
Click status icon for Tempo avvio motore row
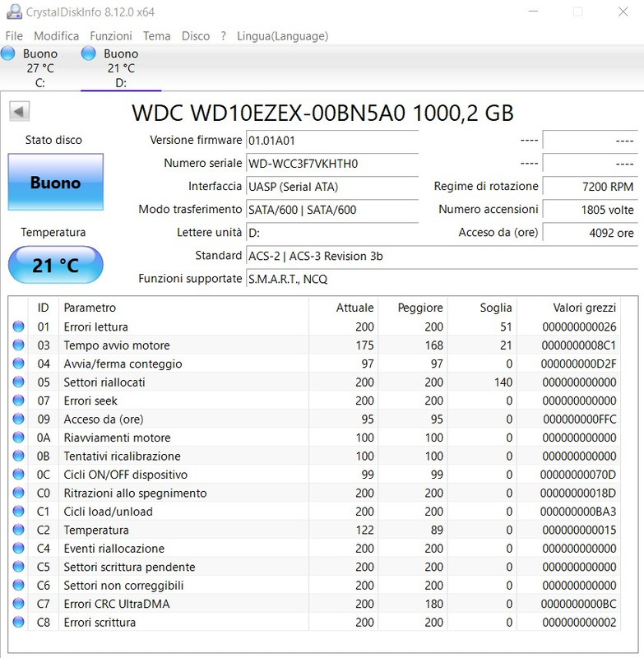18,345
